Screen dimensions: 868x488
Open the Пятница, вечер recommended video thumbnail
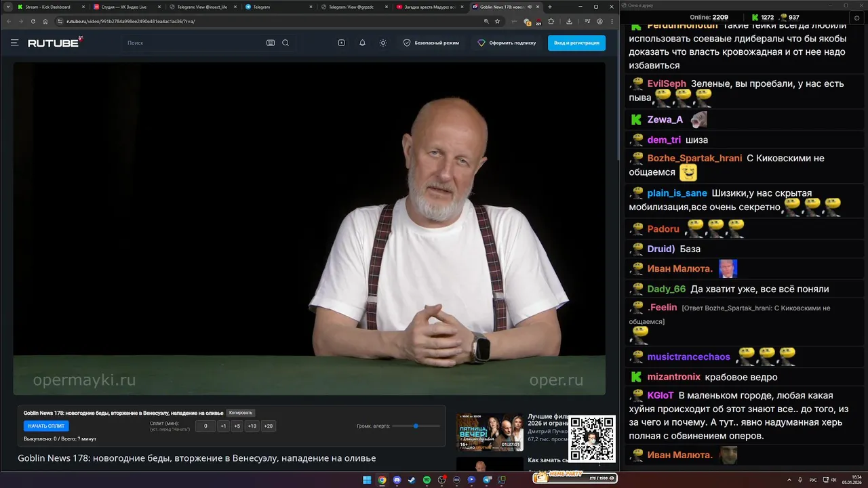[x=490, y=432]
